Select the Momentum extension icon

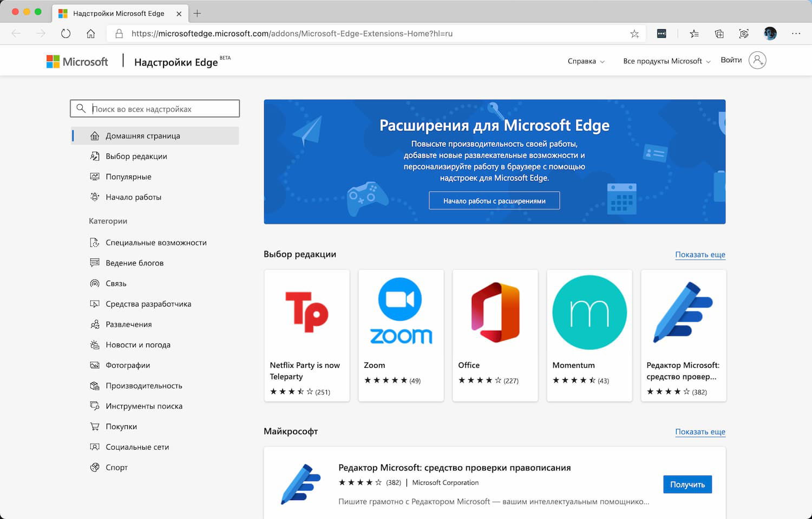coord(589,312)
